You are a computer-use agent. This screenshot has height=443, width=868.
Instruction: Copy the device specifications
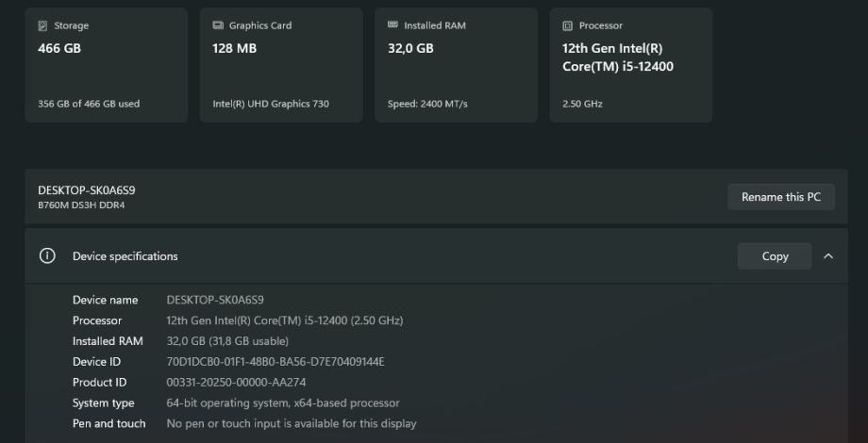(775, 256)
